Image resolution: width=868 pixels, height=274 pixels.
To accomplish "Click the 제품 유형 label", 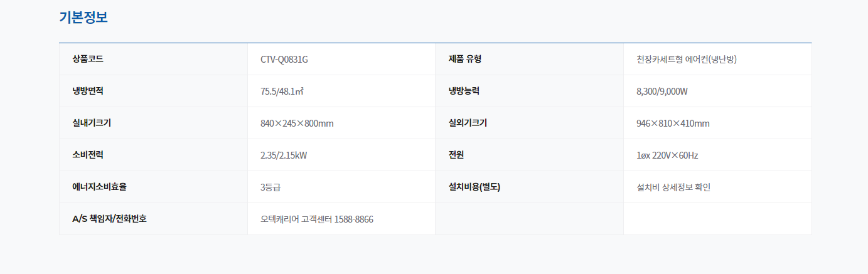I will point(465,59).
